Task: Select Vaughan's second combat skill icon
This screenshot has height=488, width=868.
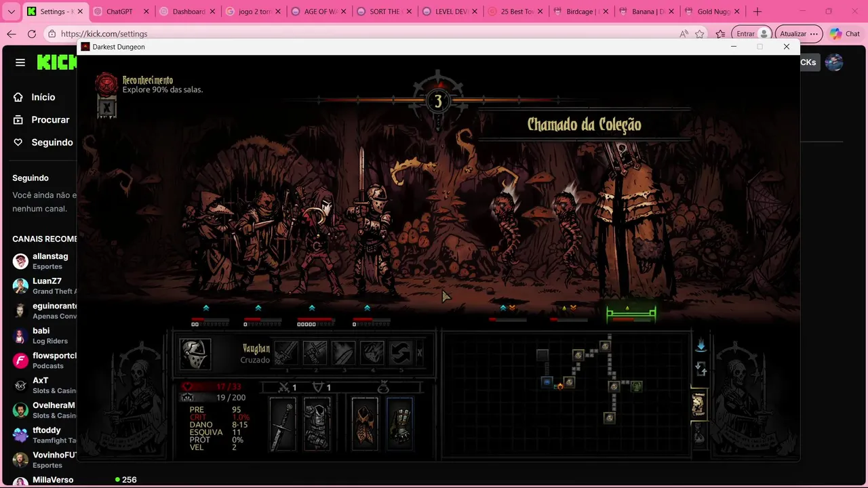Action: click(315, 354)
